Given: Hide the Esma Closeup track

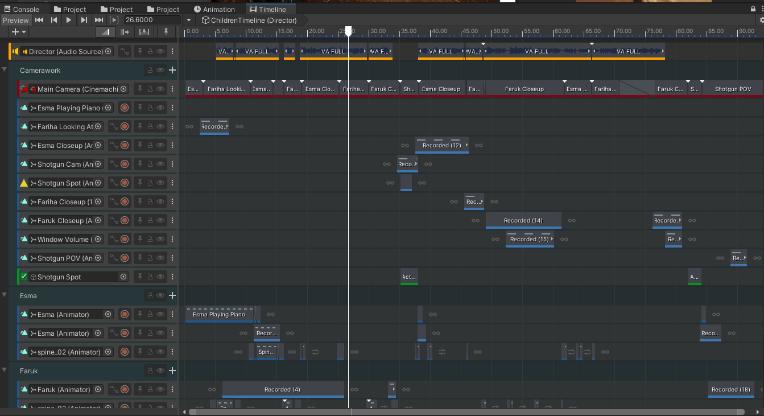Looking at the screenshot, I should [x=160, y=145].
